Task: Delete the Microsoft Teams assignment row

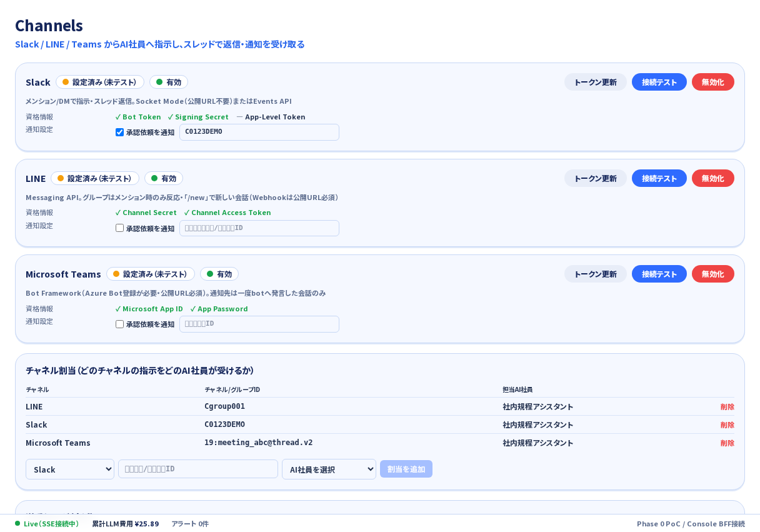Action: tap(727, 443)
